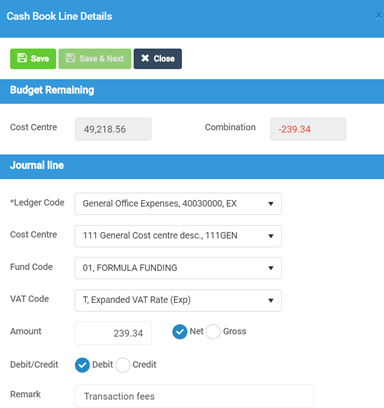Expand the Cost Centre dropdown list
This screenshot has height=408, width=384.
click(178, 236)
